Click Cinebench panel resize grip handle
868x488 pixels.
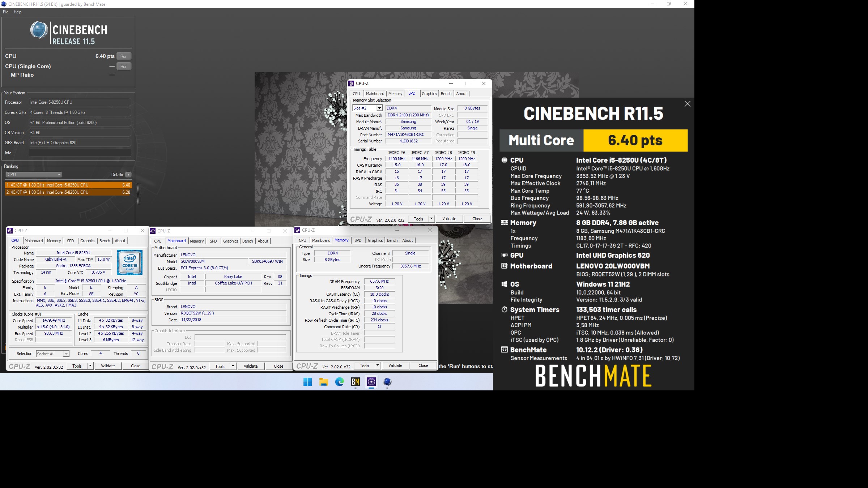tap(138, 194)
